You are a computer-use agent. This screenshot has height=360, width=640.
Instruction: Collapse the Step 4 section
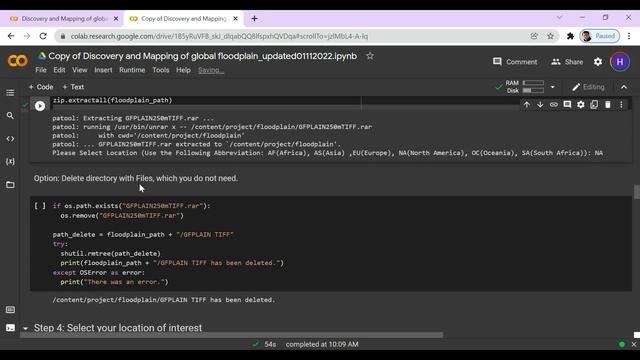25,328
